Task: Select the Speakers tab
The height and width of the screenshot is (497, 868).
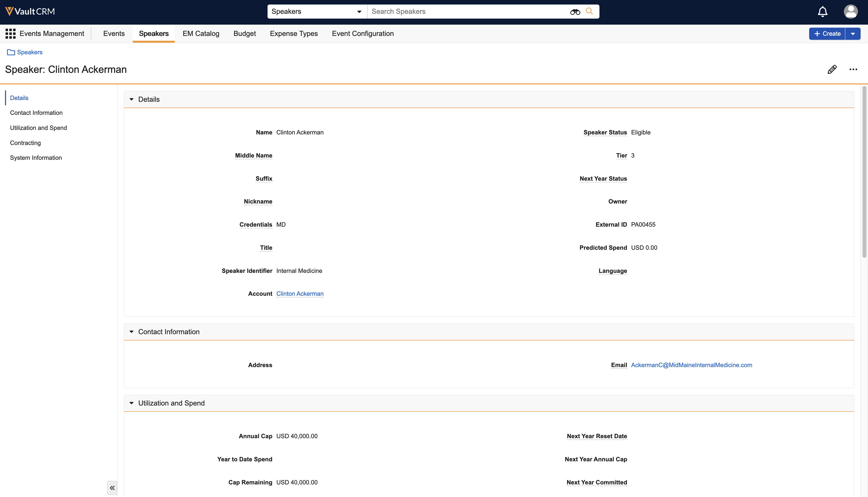Action: (154, 33)
